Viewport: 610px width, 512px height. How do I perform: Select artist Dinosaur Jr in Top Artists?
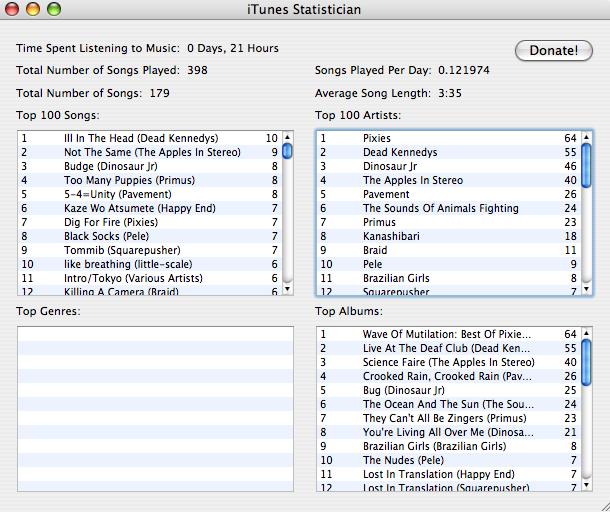tap(449, 166)
